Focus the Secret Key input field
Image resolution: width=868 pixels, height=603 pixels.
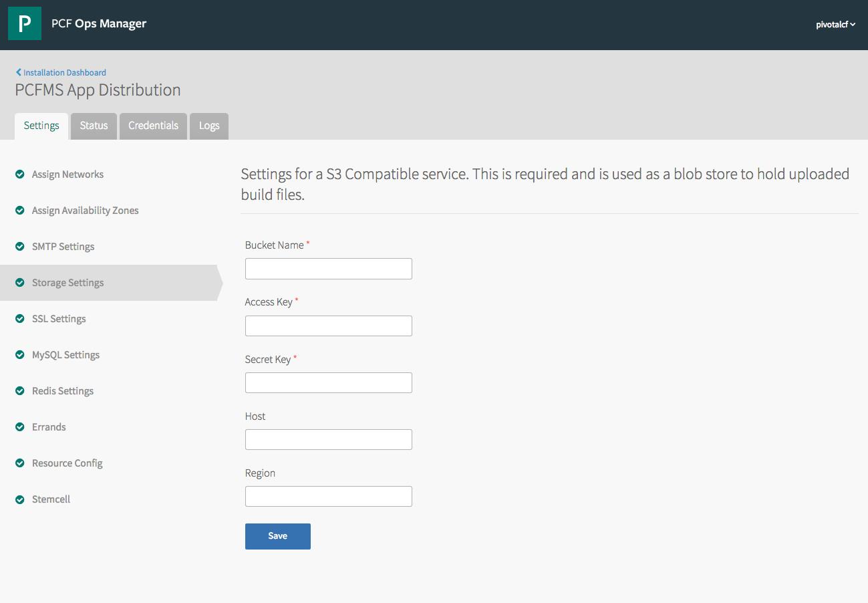[329, 382]
